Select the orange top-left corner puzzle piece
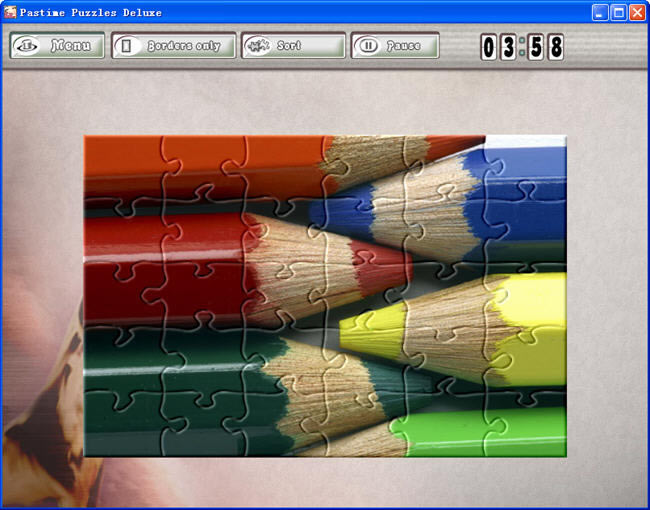This screenshot has height=510, width=650. click(120, 165)
